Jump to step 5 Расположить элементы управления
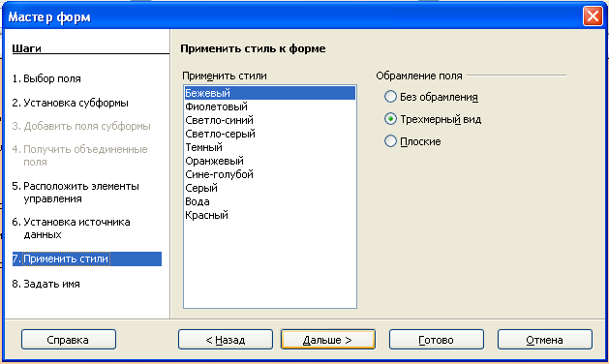The image size is (609, 364). click(76, 193)
